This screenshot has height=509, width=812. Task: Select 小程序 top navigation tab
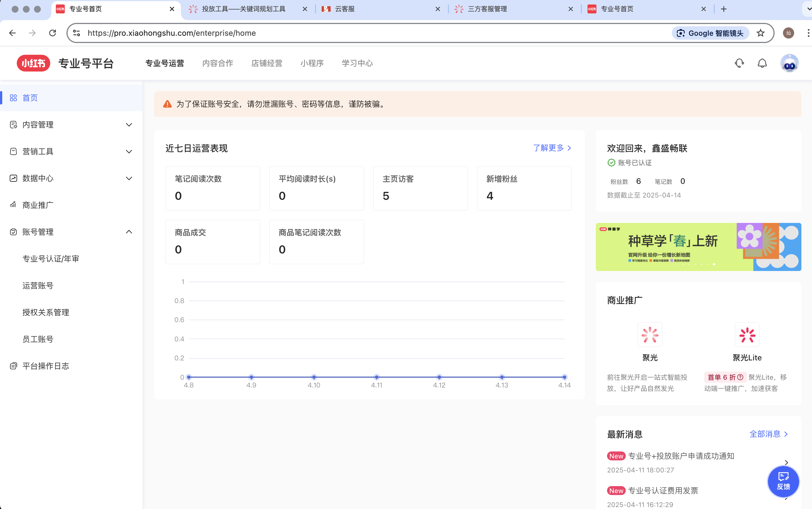click(x=312, y=63)
